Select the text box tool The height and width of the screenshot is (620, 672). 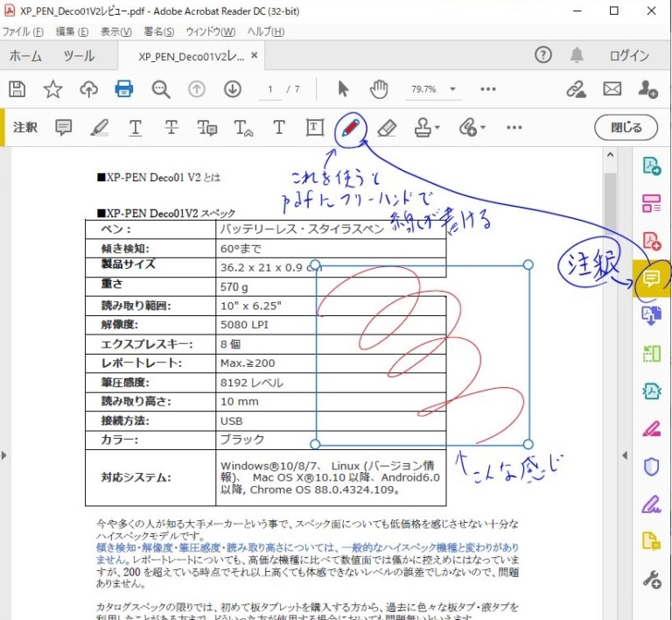315,127
